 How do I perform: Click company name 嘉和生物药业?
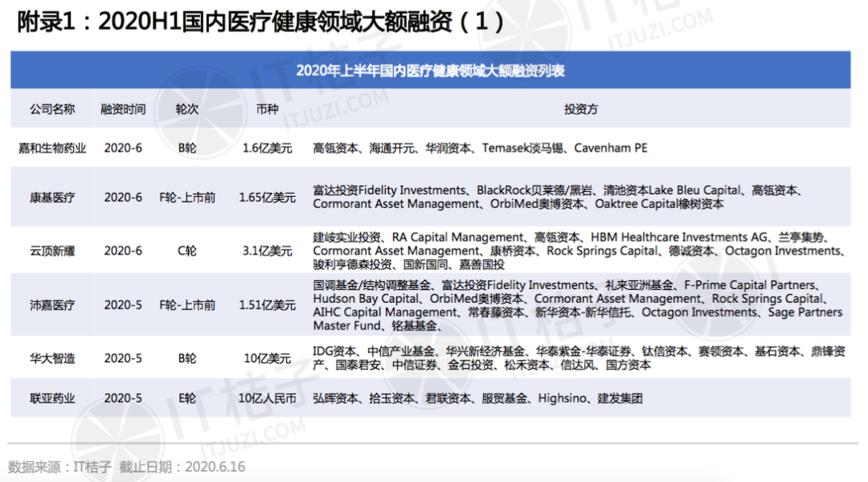pyautogui.click(x=52, y=148)
